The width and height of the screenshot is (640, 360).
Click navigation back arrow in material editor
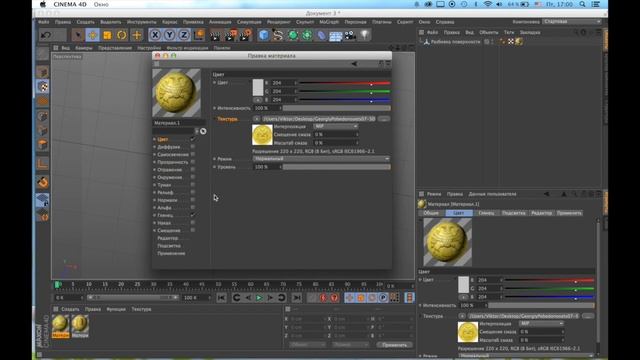[354, 64]
